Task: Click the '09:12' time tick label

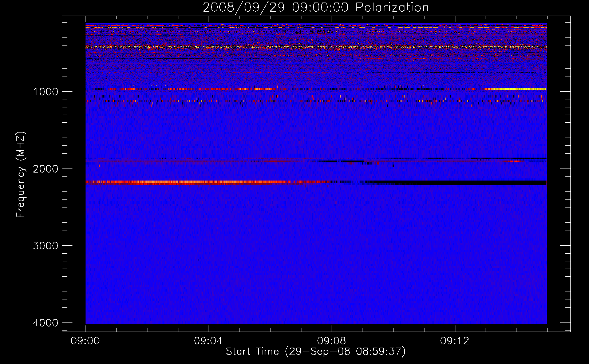Action: pos(455,341)
